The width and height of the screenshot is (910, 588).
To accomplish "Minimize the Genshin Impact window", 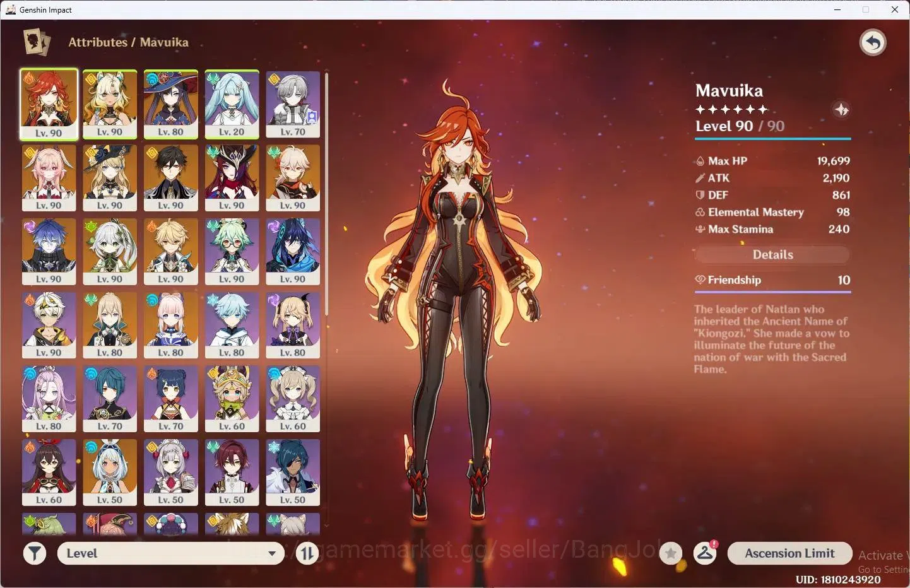I will click(x=837, y=9).
